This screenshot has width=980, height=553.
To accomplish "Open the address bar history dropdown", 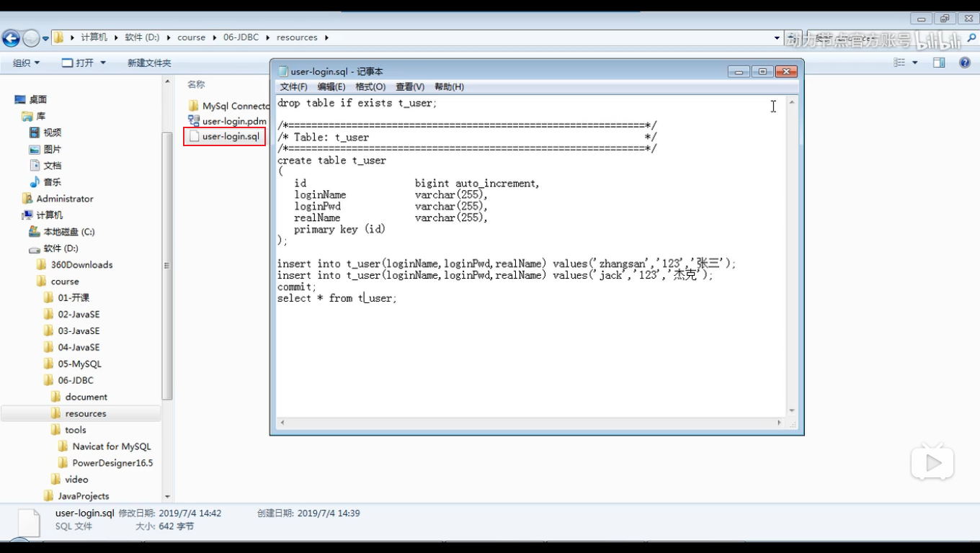I will 777,37.
